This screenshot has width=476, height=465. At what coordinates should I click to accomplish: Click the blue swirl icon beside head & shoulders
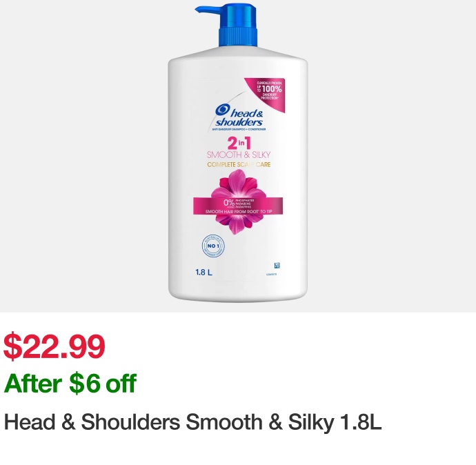point(223,110)
